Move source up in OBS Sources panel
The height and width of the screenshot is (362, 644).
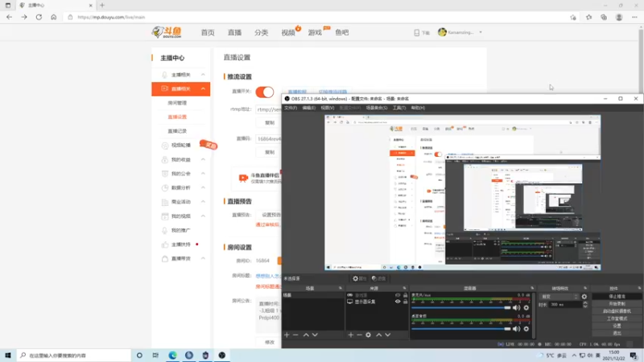[x=378, y=335]
